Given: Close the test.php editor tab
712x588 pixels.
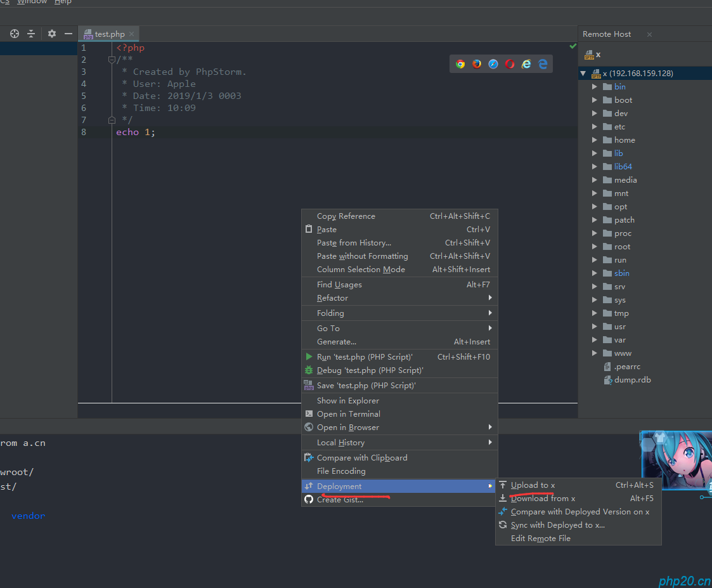Looking at the screenshot, I should 131,34.
